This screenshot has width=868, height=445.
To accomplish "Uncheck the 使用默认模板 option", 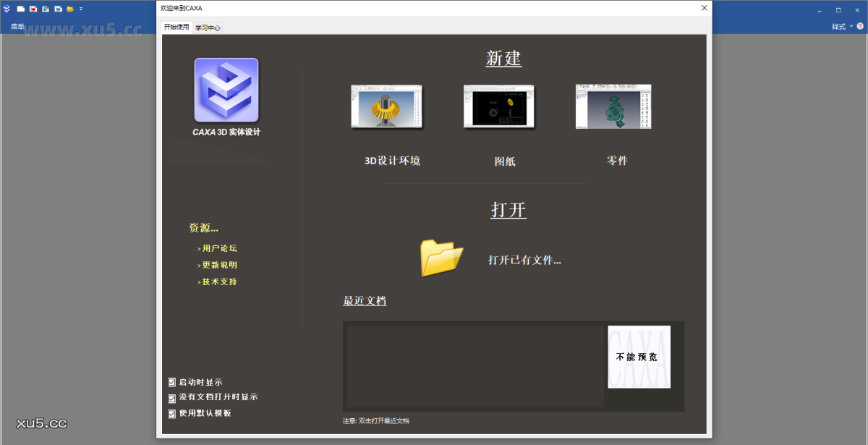I will (x=172, y=413).
